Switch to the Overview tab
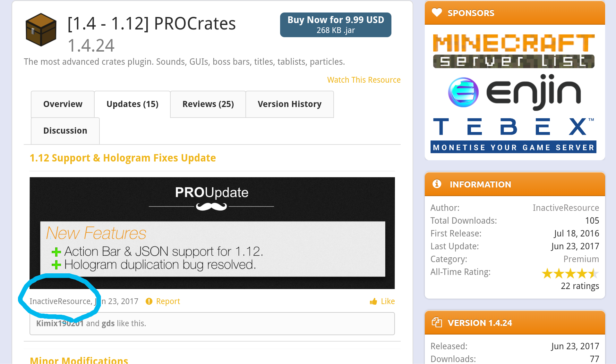This screenshot has height=364, width=616. [x=63, y=104]
